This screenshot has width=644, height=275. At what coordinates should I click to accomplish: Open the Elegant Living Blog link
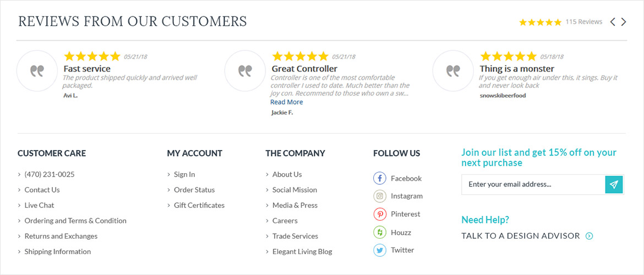tap(302, 251)
